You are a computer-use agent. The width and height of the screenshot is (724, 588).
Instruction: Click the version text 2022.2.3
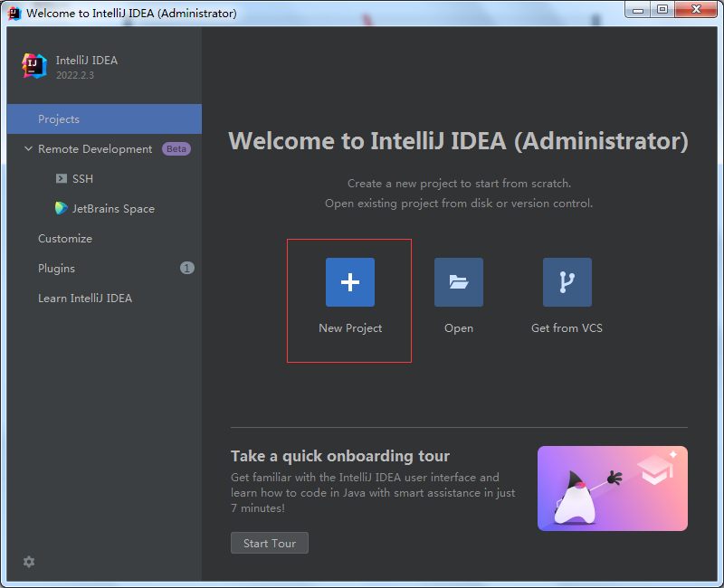click(x=75, y=75)
